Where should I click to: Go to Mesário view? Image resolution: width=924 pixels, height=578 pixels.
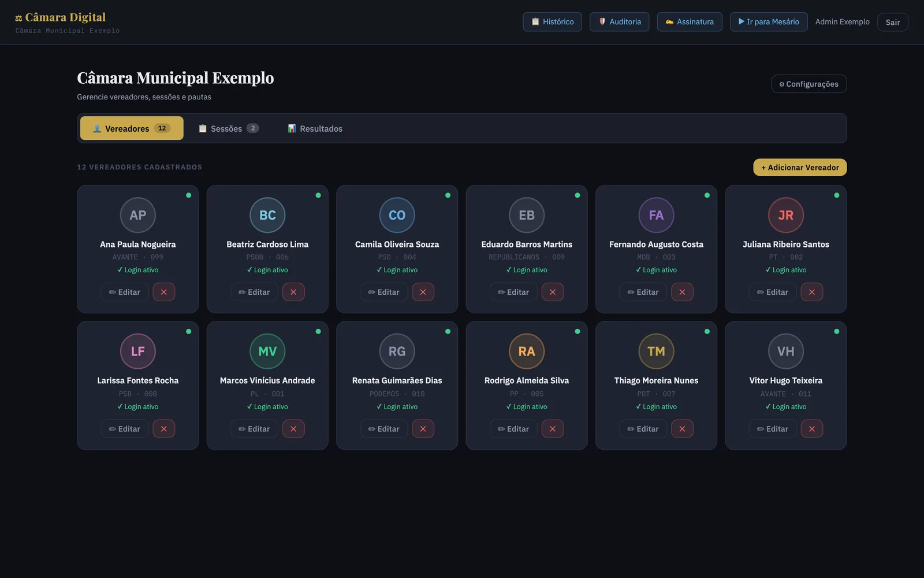pos(769,22)
